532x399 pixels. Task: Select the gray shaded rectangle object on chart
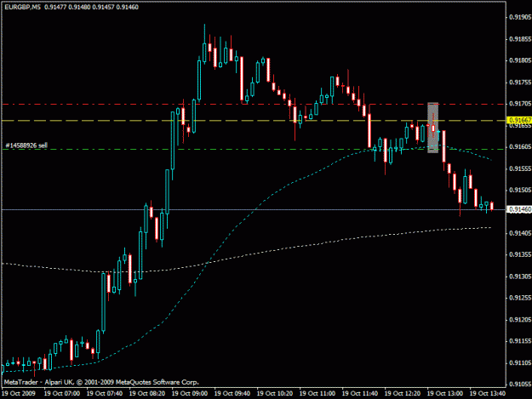pos(432,128)
